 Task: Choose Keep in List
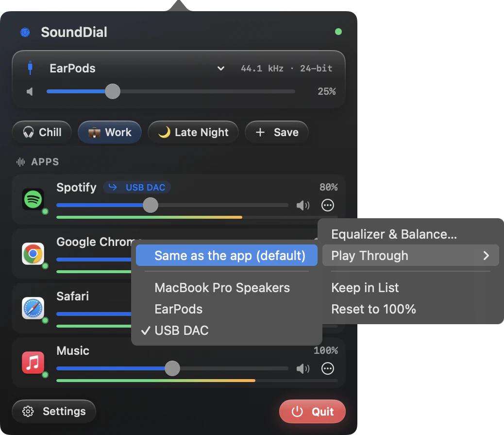click(410, 288)
